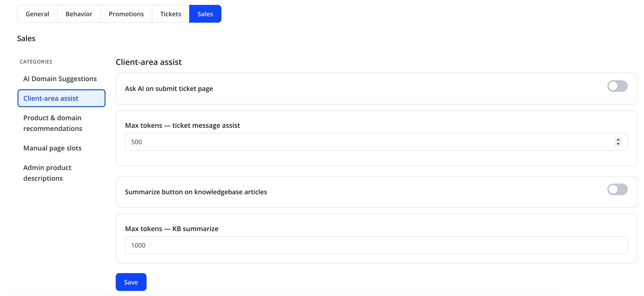Select the Sales tab
The height and width of the screenshot is (296, 644).
(205, 14)
